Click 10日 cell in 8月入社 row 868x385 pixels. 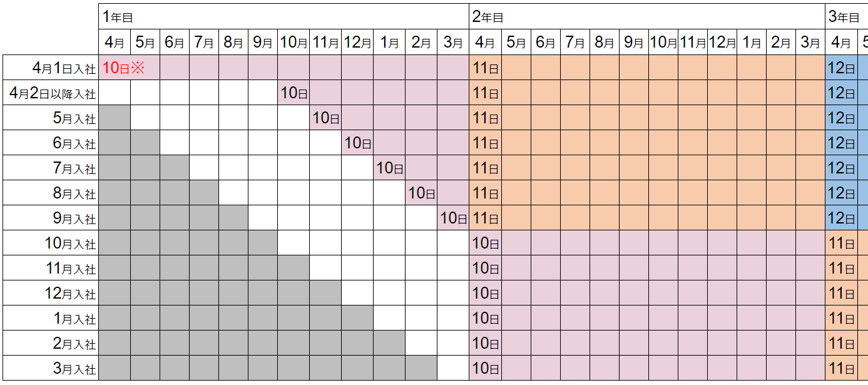pos(421,193)
